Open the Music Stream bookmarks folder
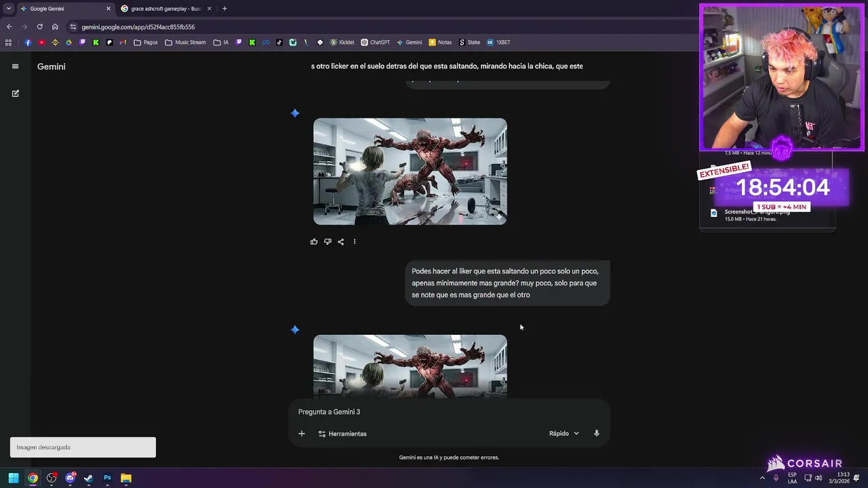868x488 pixels. click(x=185, y=42)
